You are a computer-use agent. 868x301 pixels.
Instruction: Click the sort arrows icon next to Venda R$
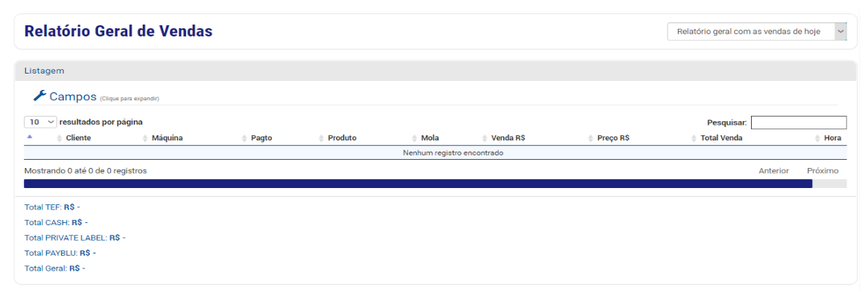coord(485,138)
